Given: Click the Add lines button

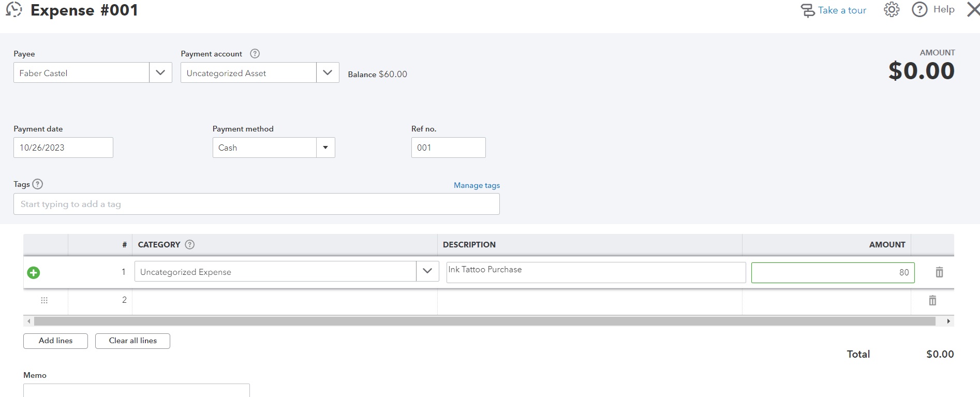Looking at the screenshot, I should tap(55, 341).
